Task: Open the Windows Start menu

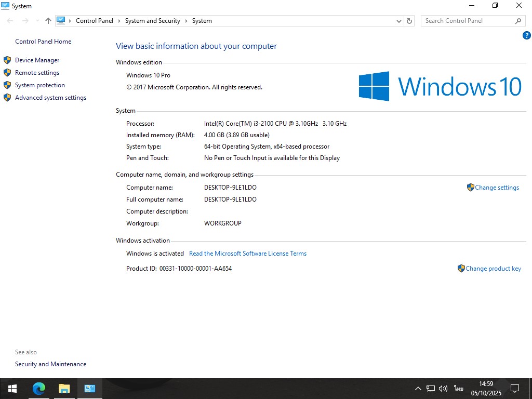Action: coord(12,389)
